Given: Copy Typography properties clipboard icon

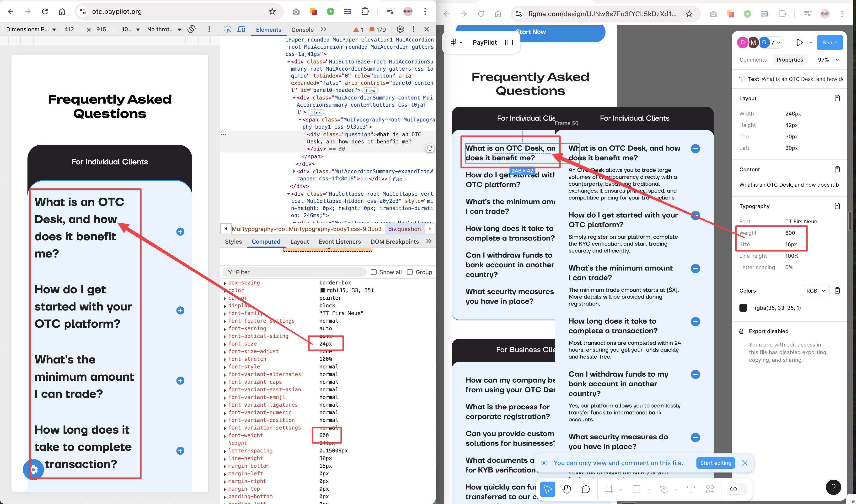Looking at the screenshot, I should point(837,206).
